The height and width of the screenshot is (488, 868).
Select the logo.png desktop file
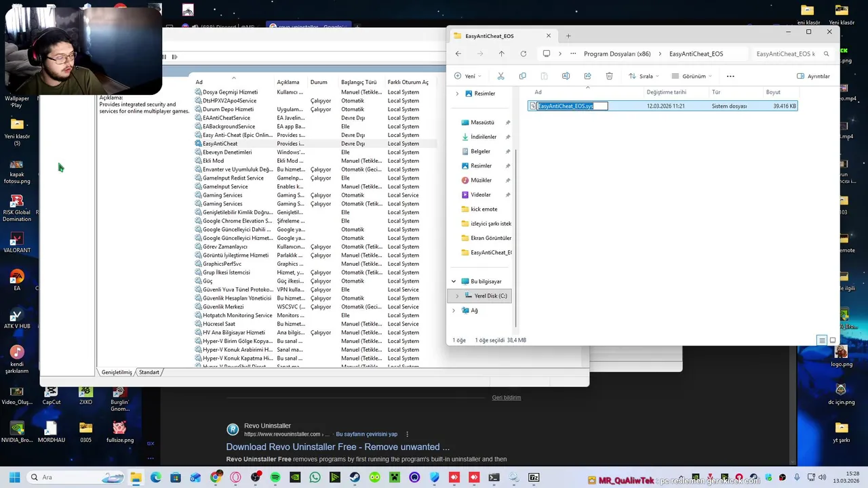click(x=842, y=355)
